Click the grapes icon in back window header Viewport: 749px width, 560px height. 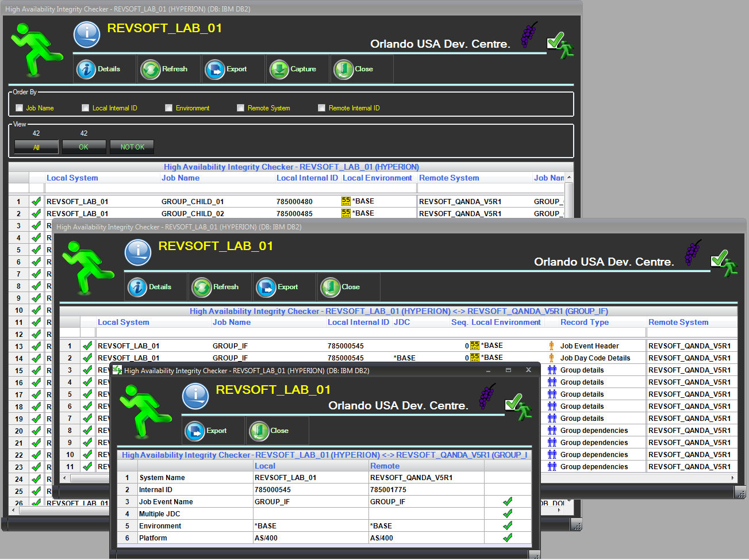click(529, 34)
